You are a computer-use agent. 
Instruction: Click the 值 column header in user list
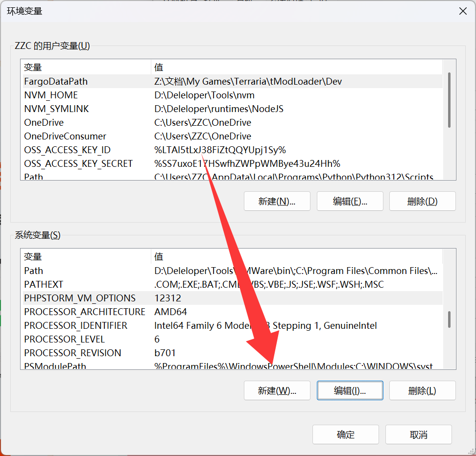click(x=297, y=67)
